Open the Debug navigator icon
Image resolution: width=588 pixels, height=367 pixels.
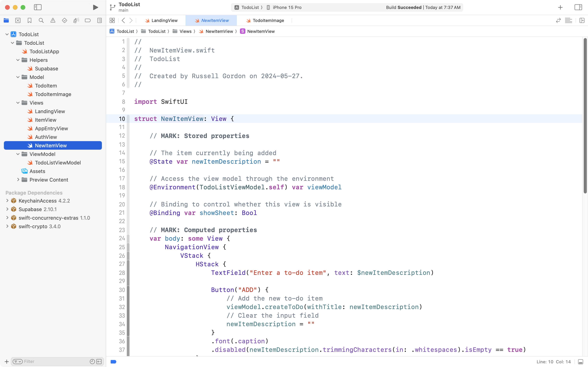pos(76,20)
